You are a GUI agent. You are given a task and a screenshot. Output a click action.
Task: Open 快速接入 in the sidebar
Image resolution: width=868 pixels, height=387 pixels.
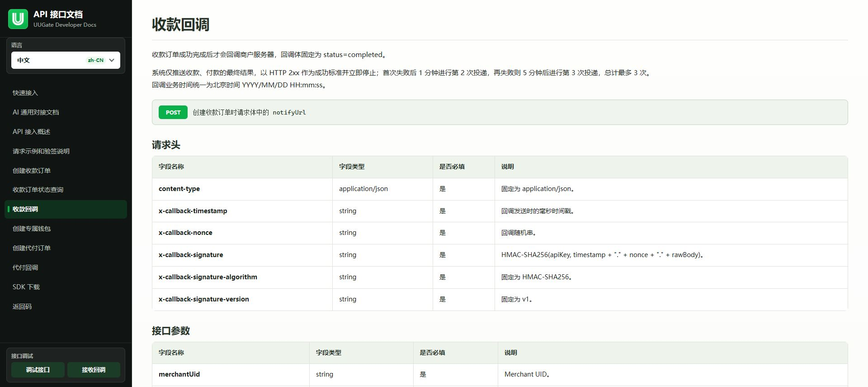(66, 93)
